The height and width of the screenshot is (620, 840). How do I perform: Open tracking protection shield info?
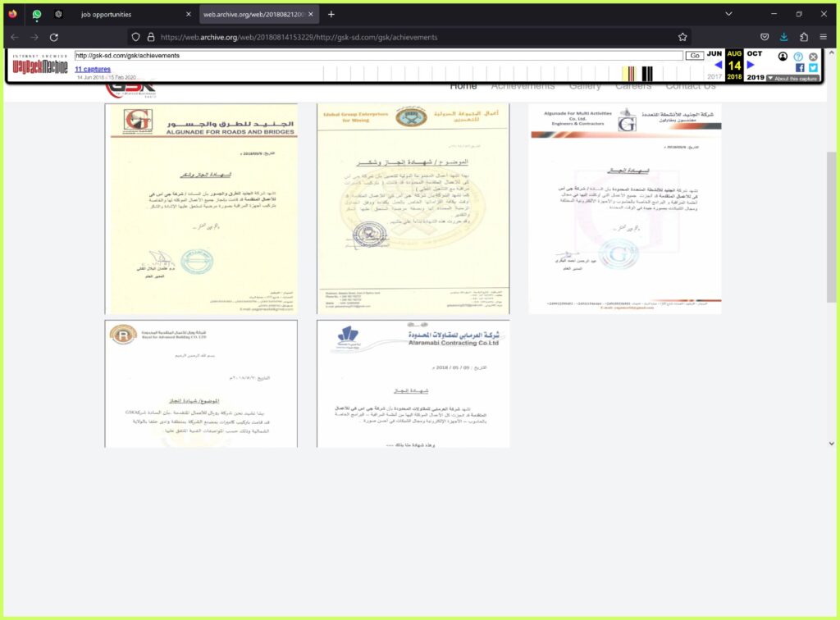click(135, 37)
